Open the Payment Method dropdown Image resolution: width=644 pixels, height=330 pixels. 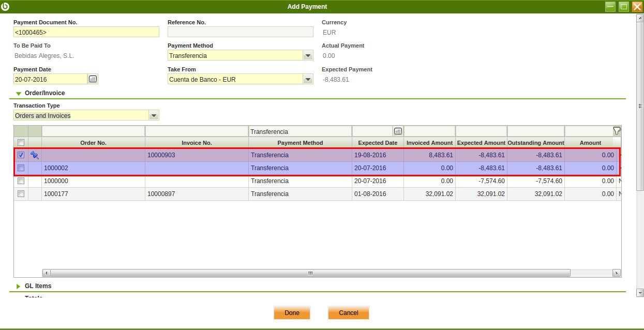(x=308, y=56)
